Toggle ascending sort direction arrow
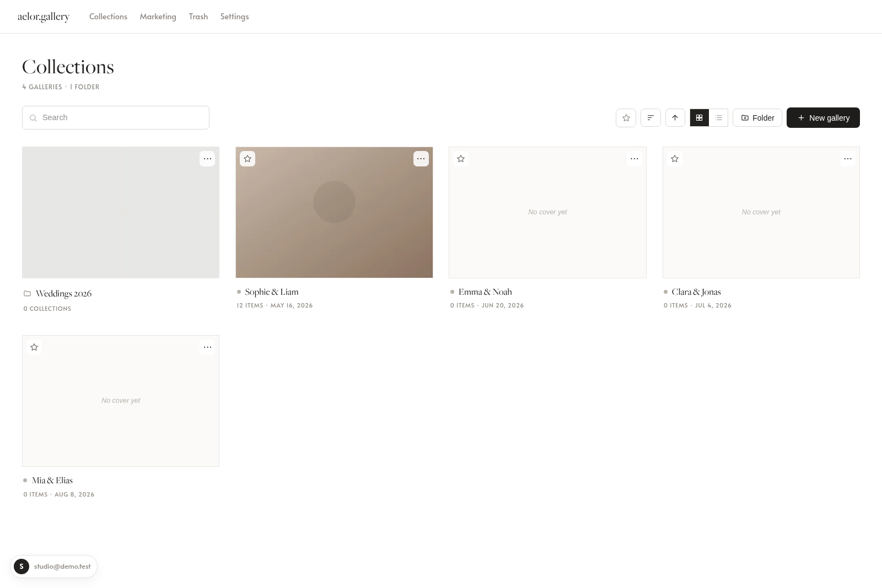 [675, 117]
